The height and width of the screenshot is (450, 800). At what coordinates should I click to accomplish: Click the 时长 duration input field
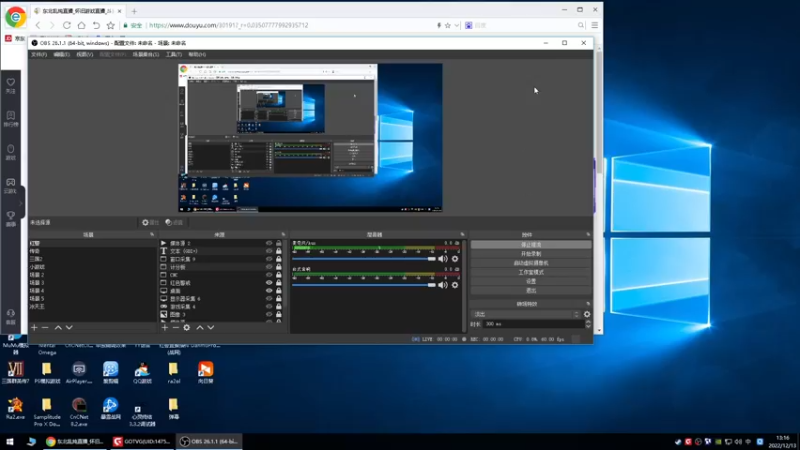click(534, 324)
